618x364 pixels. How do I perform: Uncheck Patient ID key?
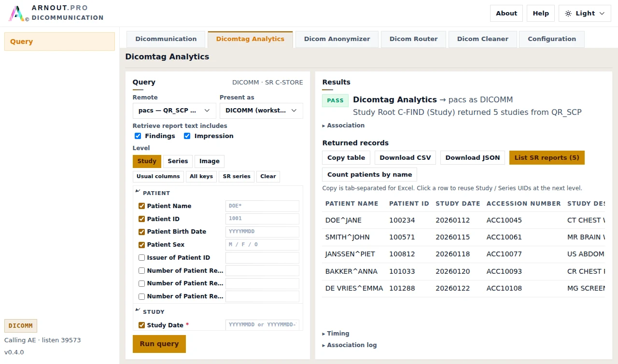[x=141, y=219]
